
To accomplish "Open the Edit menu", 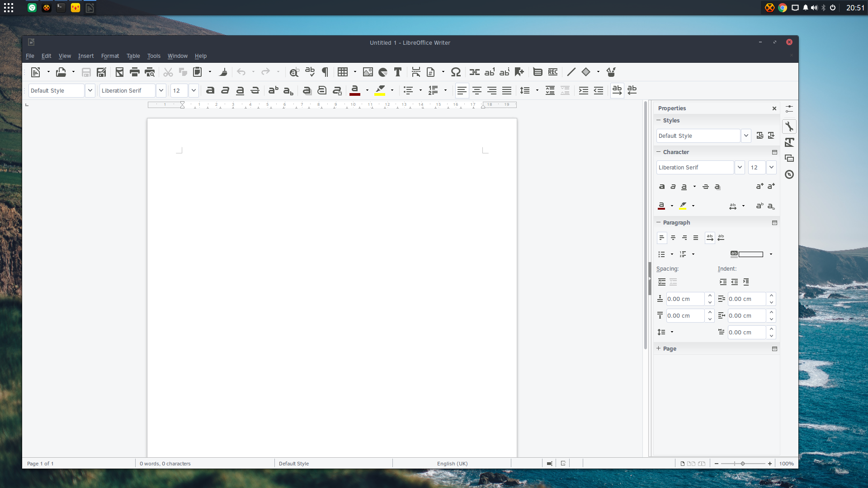I will [46, 56].
